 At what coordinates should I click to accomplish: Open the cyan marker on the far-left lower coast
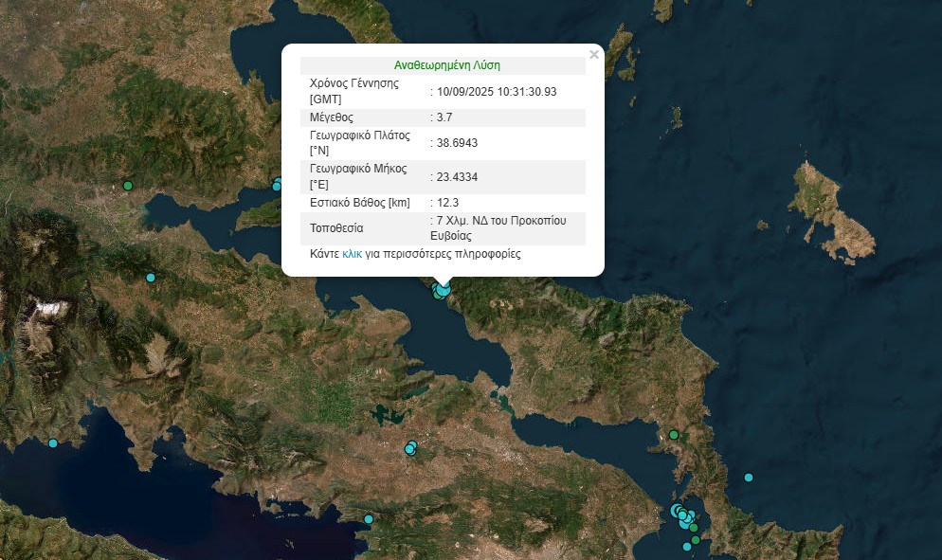53,443
